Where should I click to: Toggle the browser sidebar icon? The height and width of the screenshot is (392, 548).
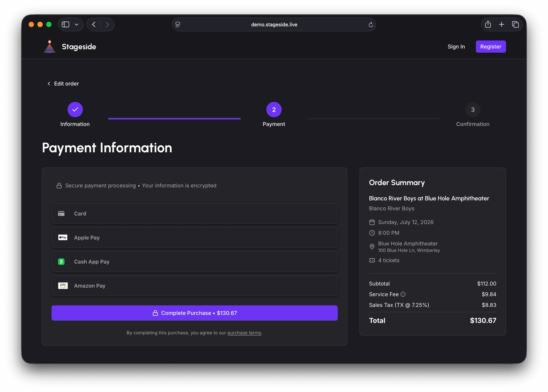(x=65, y=24)
